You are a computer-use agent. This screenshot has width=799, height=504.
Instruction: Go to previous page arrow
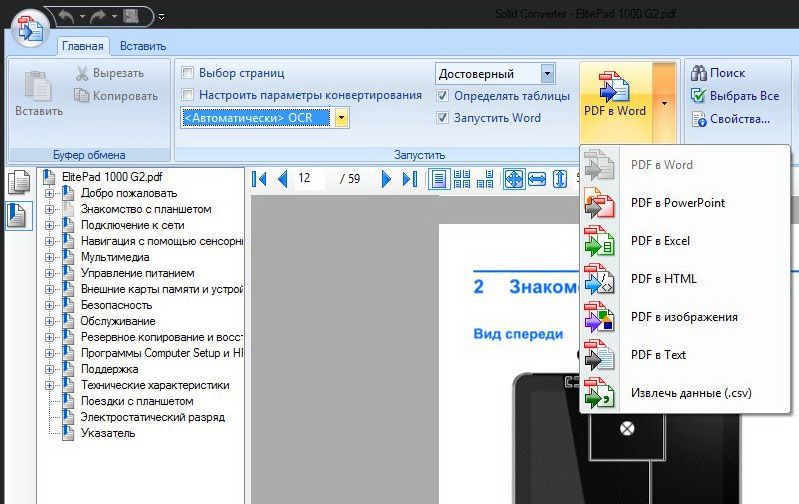282,178
